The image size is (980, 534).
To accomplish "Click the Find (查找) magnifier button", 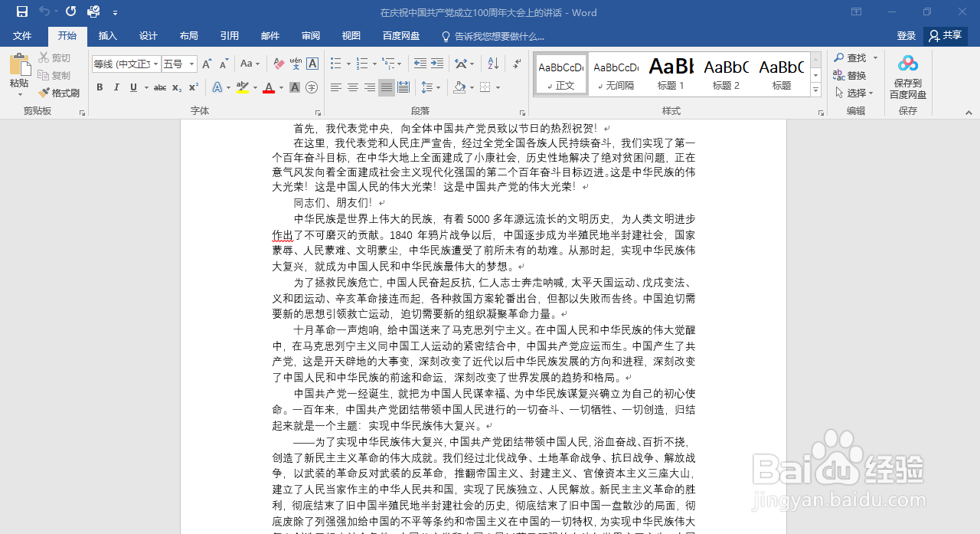I will 851,57.
